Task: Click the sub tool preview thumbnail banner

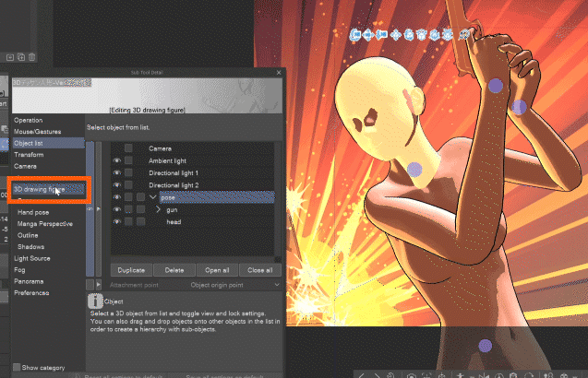Action: pyautogui.click(x=147, y=96)
